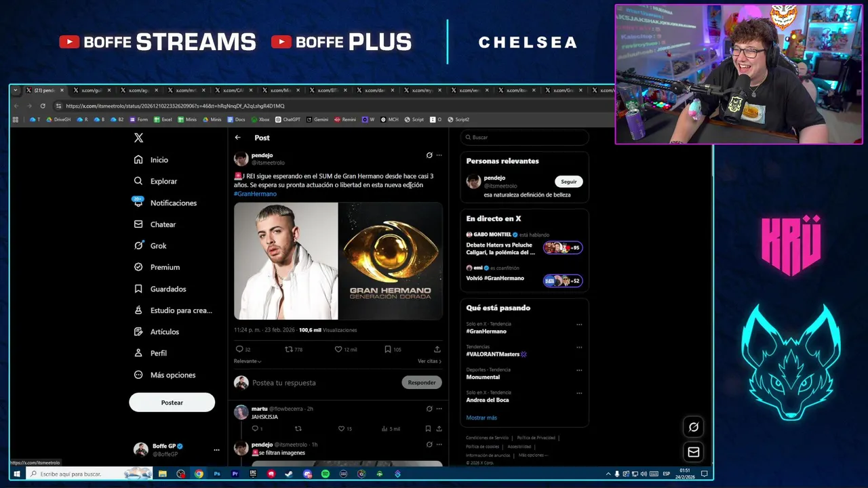Click the floating Grok button
This screenshot has height=488, width=868.
tap(693, 427)
